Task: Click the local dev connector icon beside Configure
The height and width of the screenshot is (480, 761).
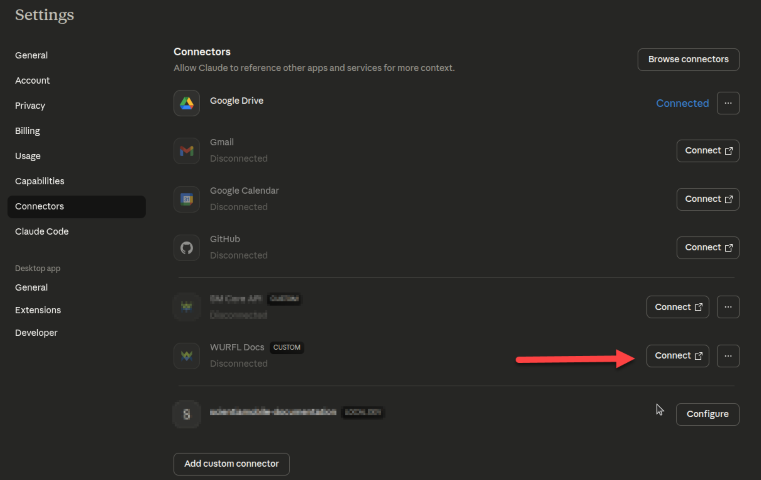Action: [x=186, y=414]
